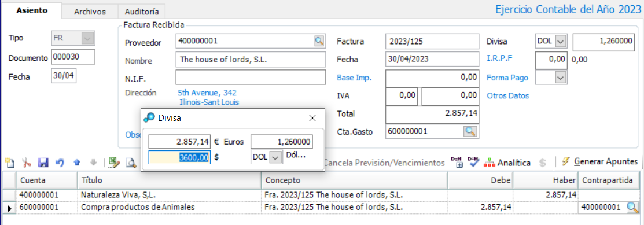Click the Nombre field with The house of lords
This screenshot has width=644, height=225.
251,59
